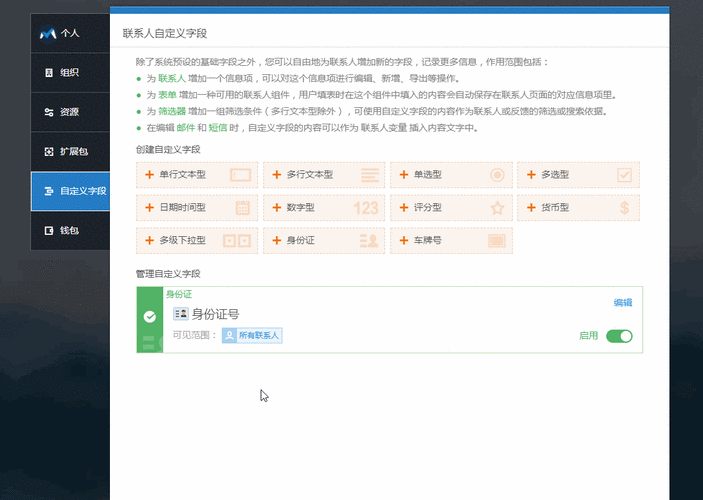Click 编辑 link for 身份证号 field
The image size is (703, 500).
[623, 303]
